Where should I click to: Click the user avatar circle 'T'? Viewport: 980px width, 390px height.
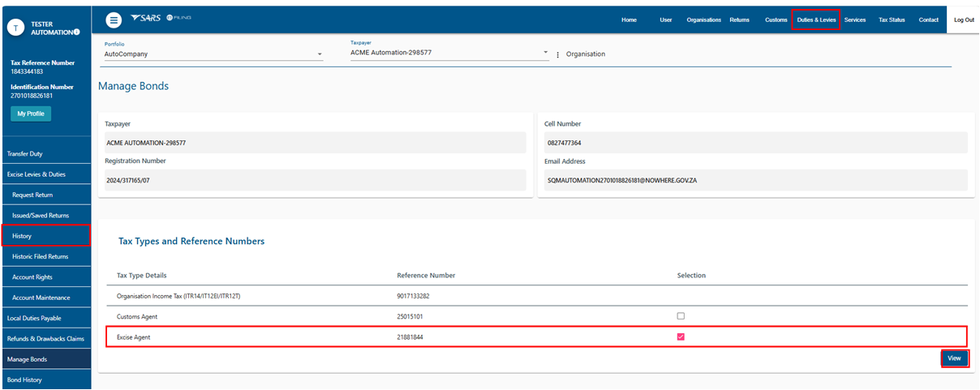pyautogui.click(x=15, y=28)
